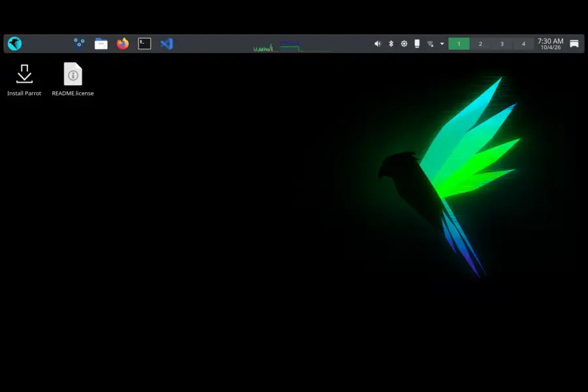Open the clock showing 7:30 AM
Viewport: 588px width, 392px height.
click(550, 44)
